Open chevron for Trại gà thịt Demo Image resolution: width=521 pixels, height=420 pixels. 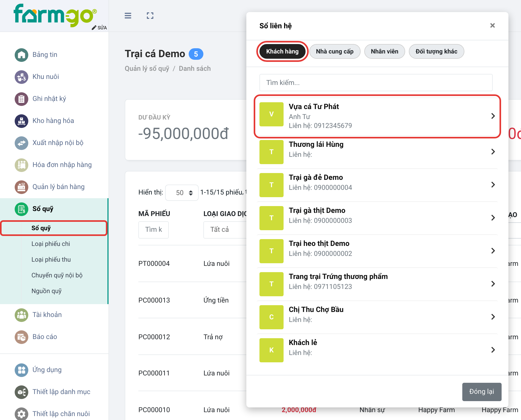(493, 218)
